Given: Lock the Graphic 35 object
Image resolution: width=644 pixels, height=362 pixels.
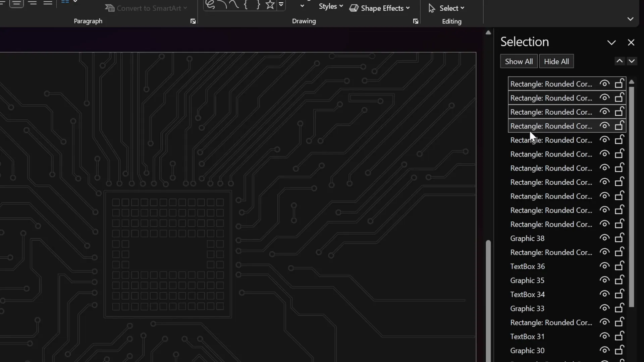Looking at the screenshot, I should 619,280.
